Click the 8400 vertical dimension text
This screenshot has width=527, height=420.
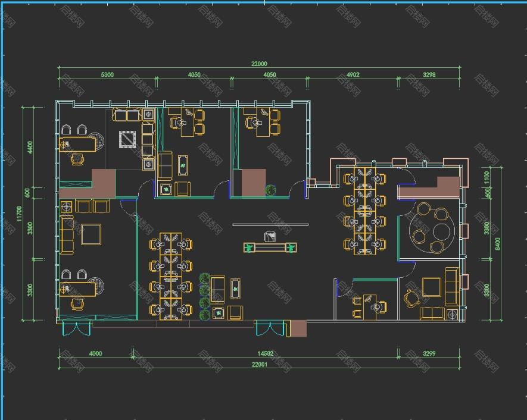(498, 244)
